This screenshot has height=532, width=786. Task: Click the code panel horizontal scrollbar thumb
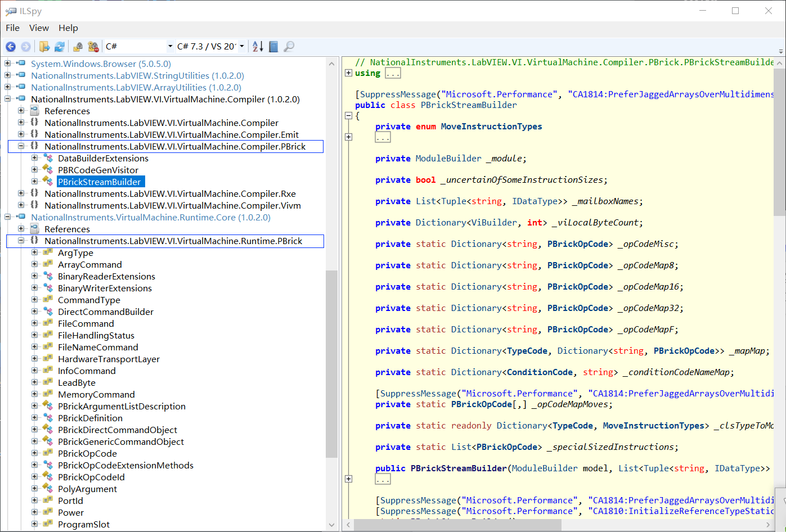[x=458, y=525]
